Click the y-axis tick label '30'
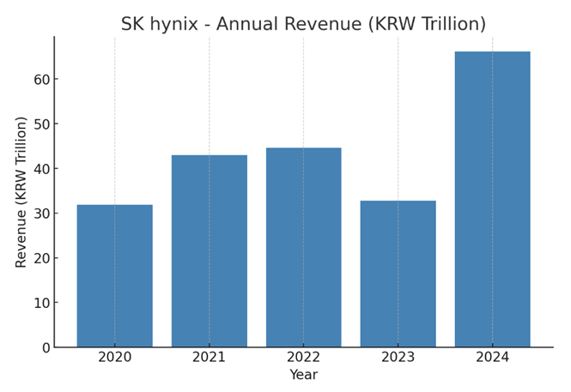The width and height of the screenshot is (571, 392). pos(42,214)
